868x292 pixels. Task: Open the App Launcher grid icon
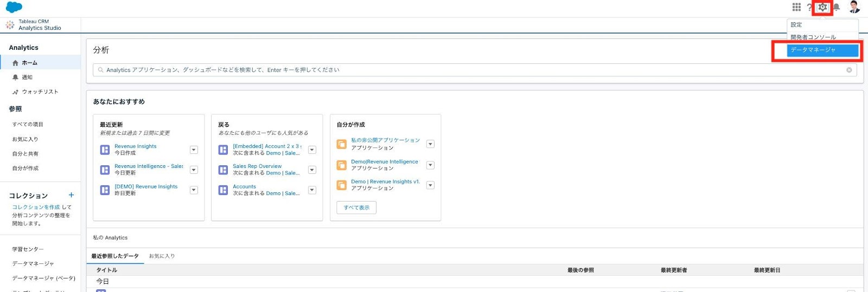(796, 7)
